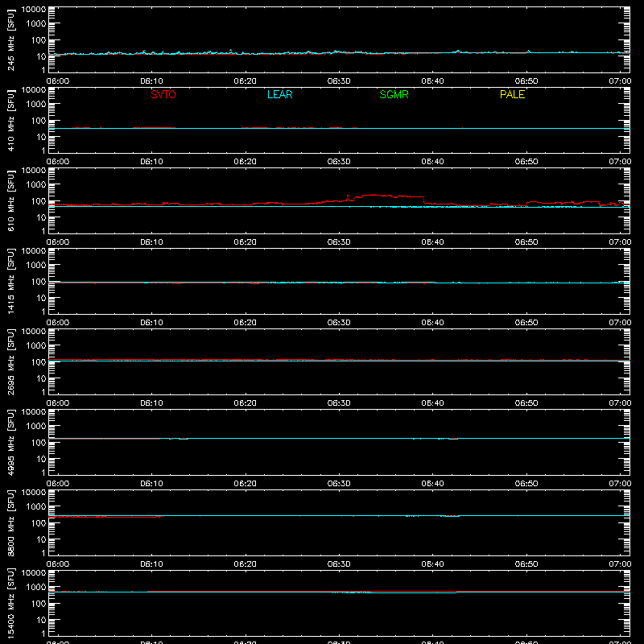Click the 10000 value on 245 MHz axis

(x=34, y=9)
